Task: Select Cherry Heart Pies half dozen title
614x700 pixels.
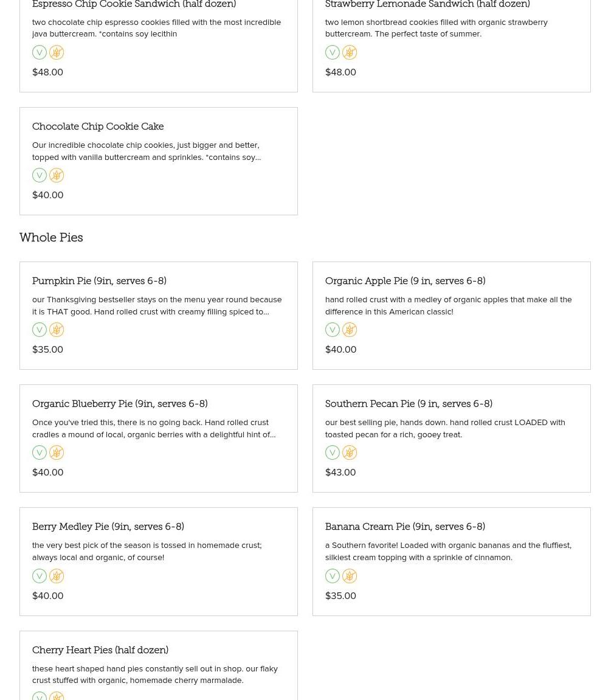Action: point(100,650)
